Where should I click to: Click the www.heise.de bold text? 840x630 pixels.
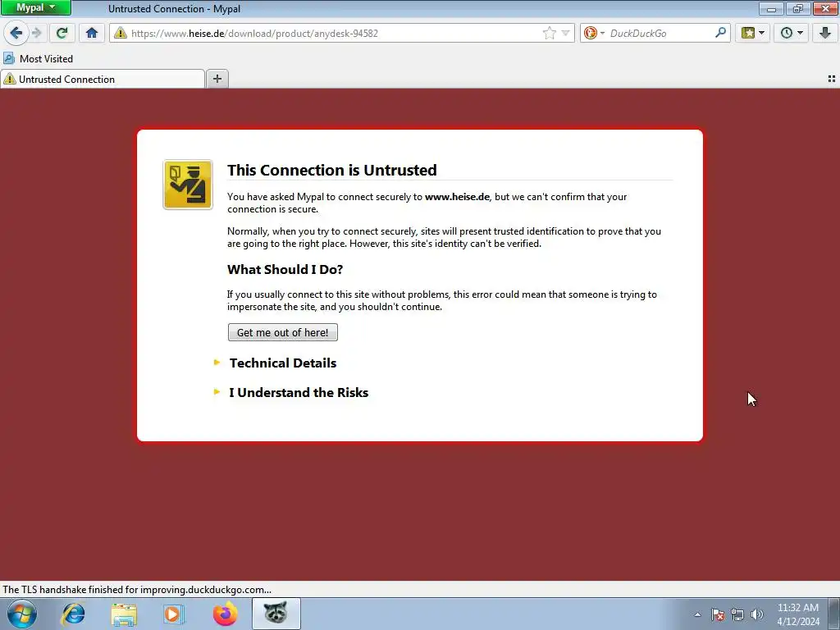[x=457, y=197]
